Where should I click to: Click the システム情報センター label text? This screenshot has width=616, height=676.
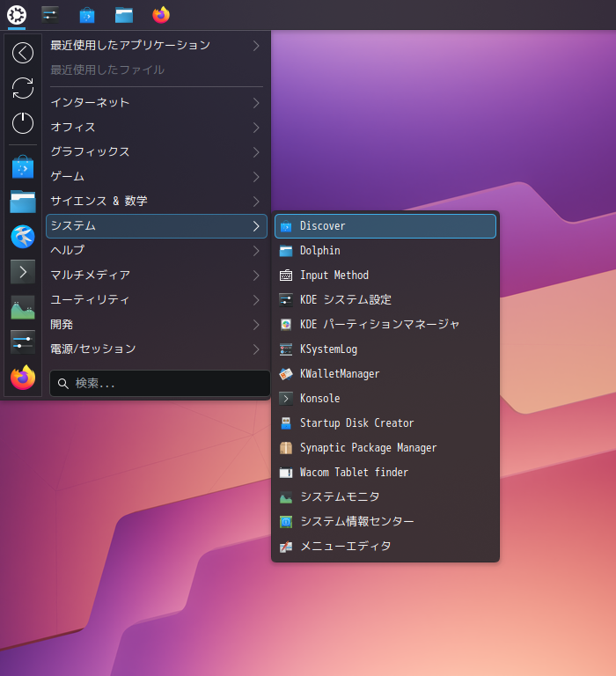coord(357,522)
